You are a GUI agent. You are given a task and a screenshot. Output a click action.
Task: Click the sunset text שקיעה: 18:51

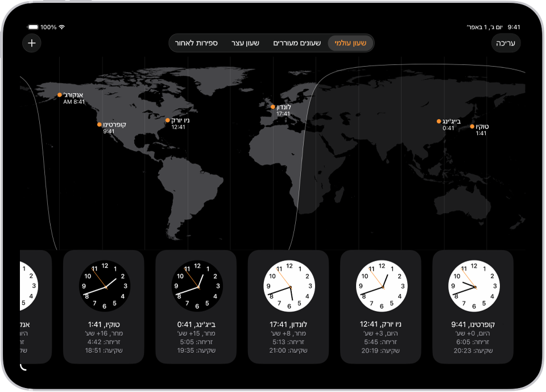[104, 350]
